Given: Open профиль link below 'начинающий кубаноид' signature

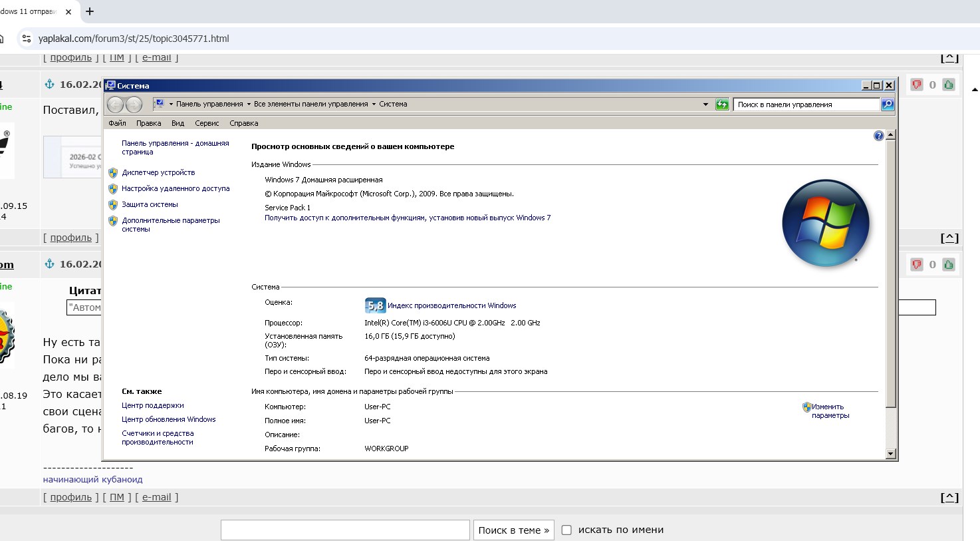Looking at the screenshot, I should [x=71, y=497].
